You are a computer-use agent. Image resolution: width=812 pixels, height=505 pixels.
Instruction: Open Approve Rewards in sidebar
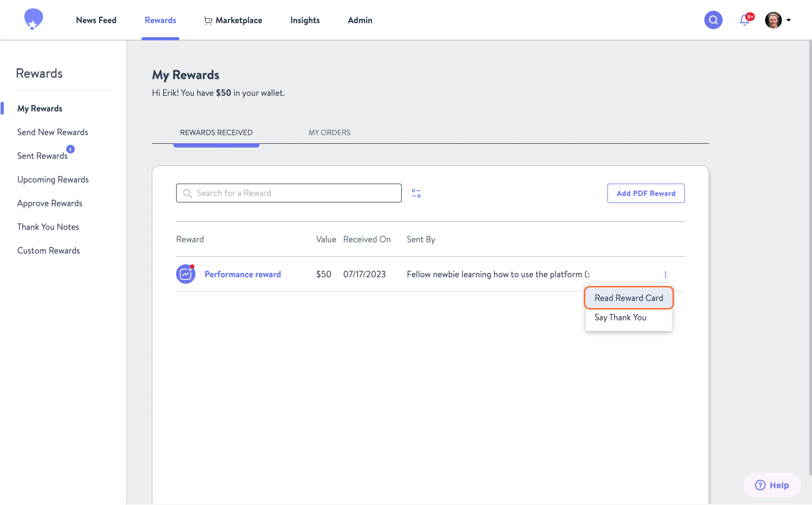tap(50, 204)
